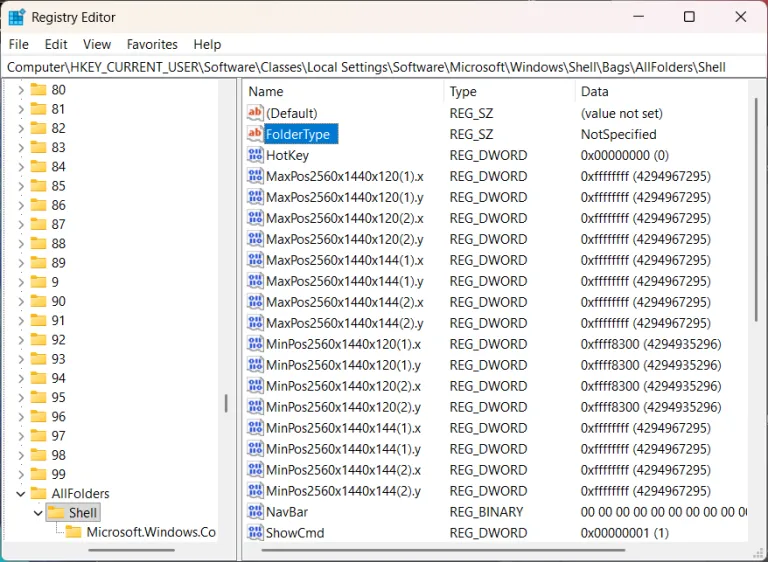Select the MaxPos2560x1440x120(1).x value

click(344, 176)
